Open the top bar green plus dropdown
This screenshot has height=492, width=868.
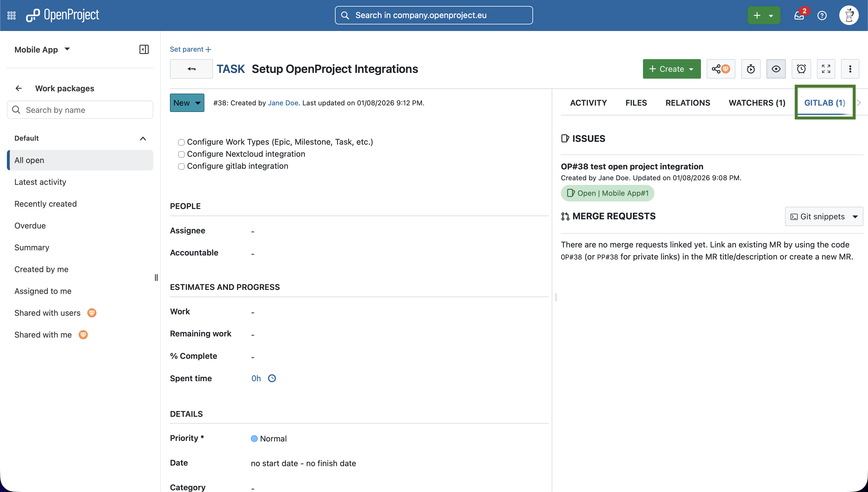pyautogui.click(x=764, y=15)
